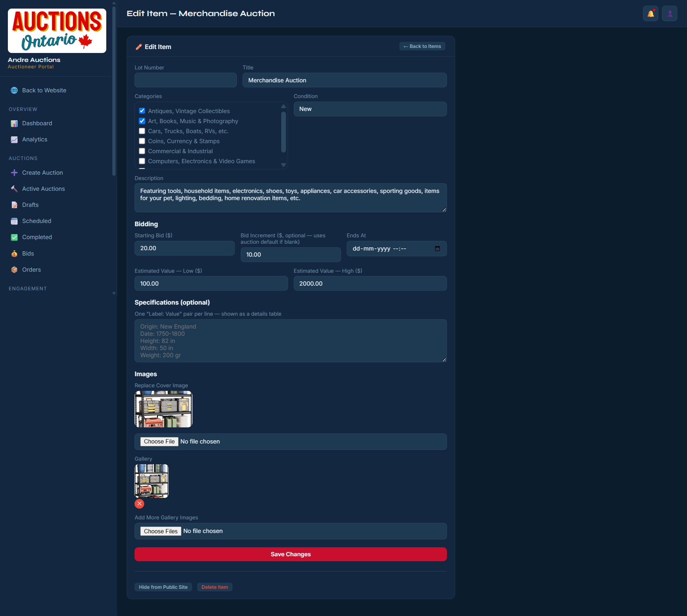687x616 pixels.
Task: Click Choose Files for gallery images
Action: tap(161, 531)
